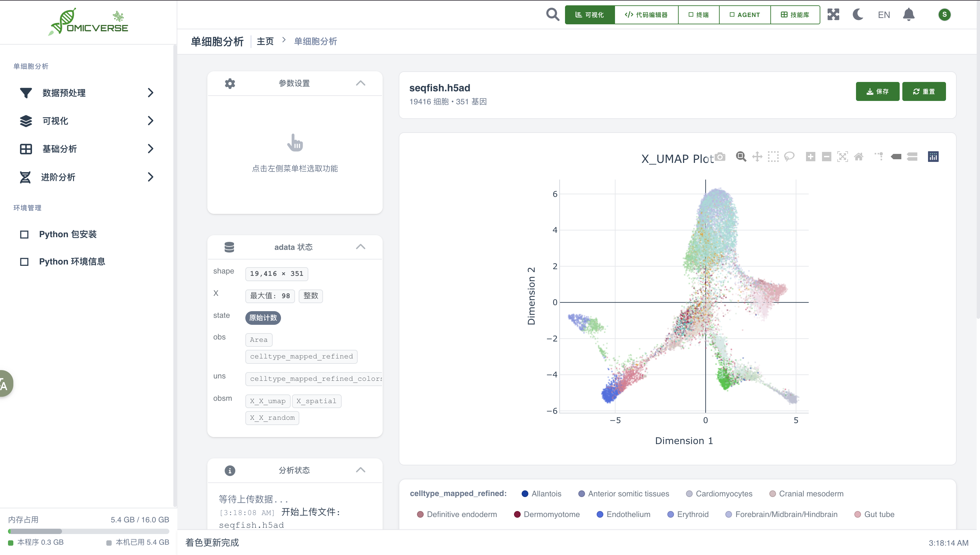Image resolution: width=980 pixels, height=555 pixels.
Task: Click the plot camera download icon
Action: point(720,157)
